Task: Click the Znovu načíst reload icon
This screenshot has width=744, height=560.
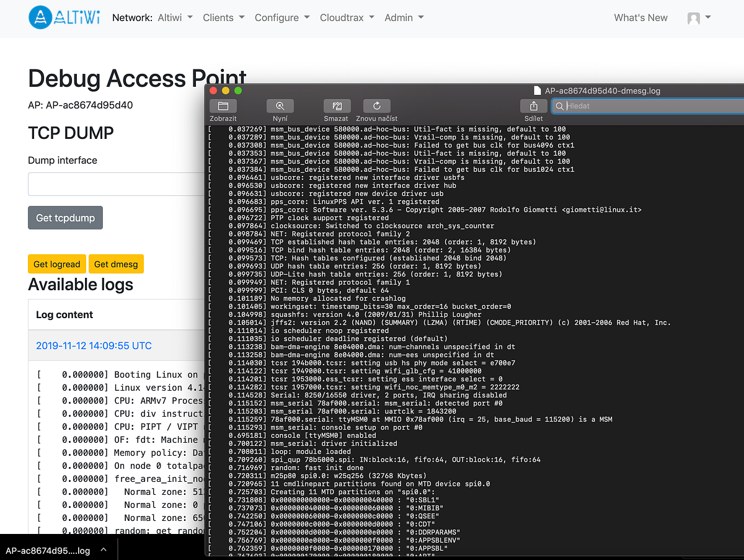Action: tap(376, 105)
